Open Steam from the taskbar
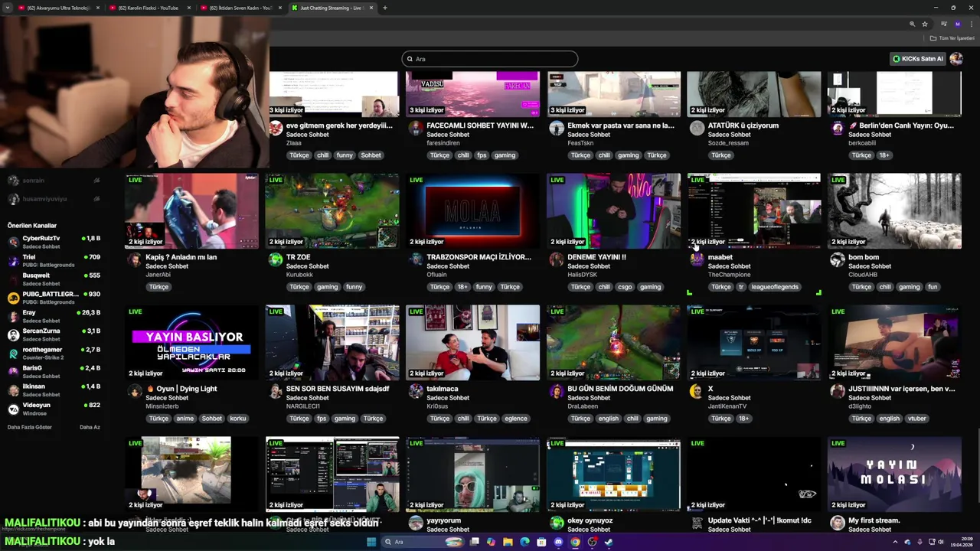 click(x=609, y=542)
